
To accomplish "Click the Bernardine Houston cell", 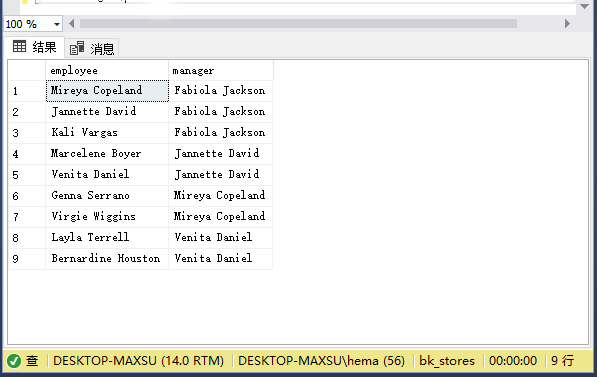I will 107,259.
